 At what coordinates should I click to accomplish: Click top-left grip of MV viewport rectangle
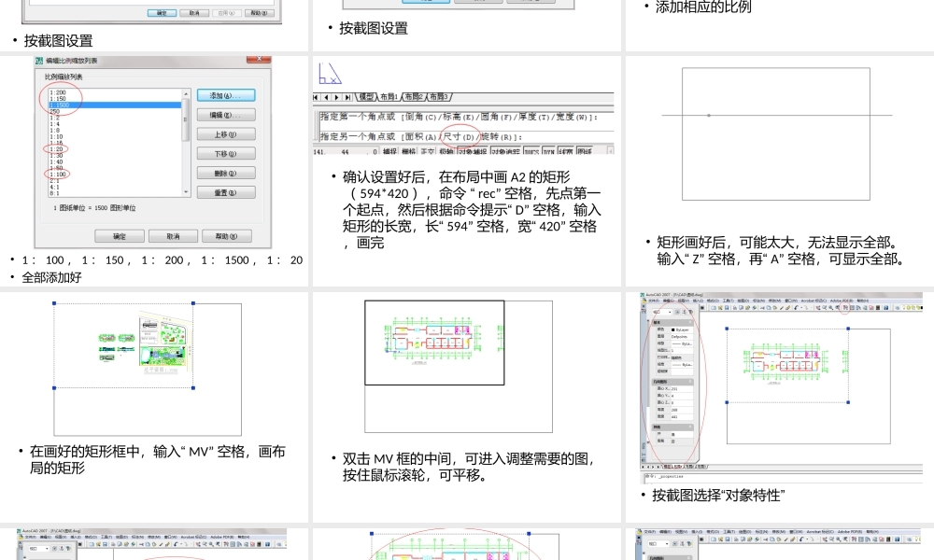point(54,303)
